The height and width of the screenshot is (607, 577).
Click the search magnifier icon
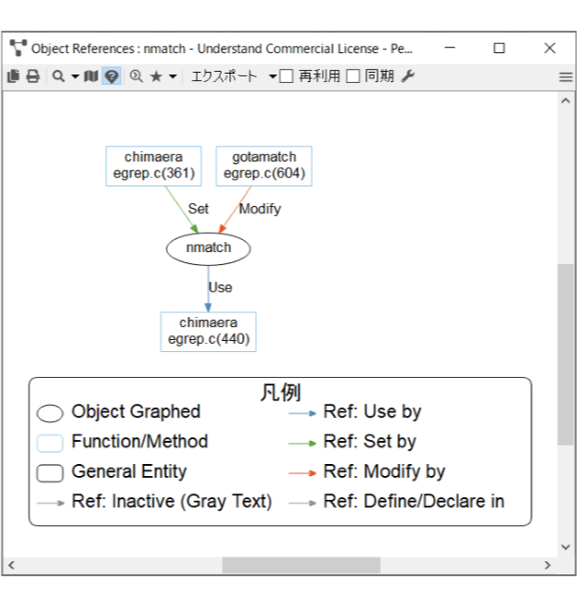[x=58, y=76]
